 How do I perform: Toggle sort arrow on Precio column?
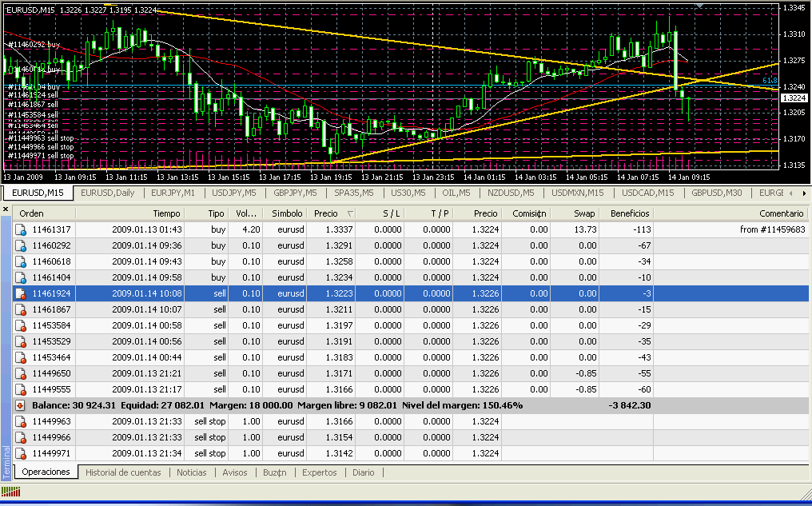pyautogui.click(x=350, y=213)
